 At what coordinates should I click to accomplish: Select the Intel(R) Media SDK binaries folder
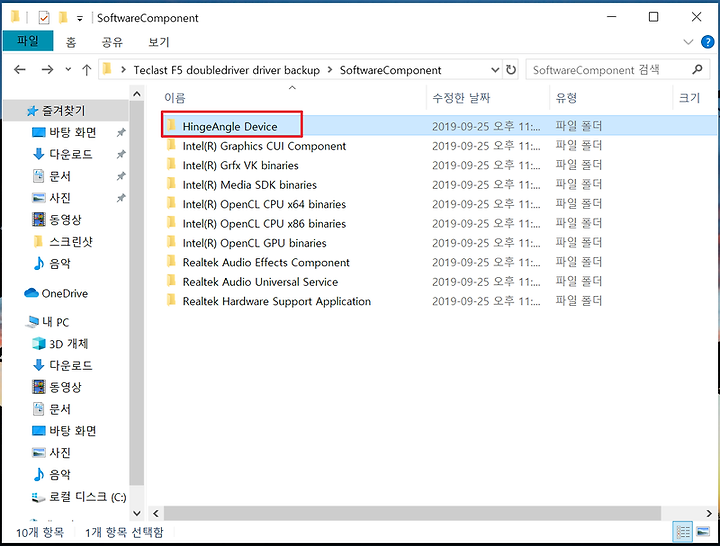[249, 185]
